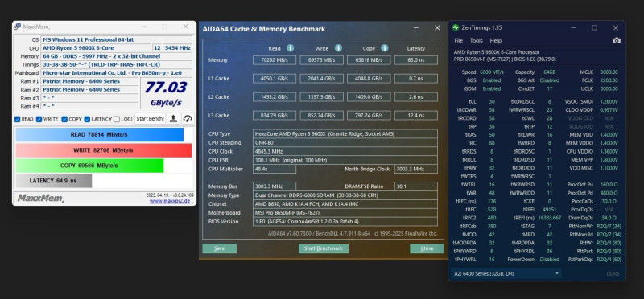
Task: Open the A2: 6400 Series module dropdown
Action: (x=506, y=273)
